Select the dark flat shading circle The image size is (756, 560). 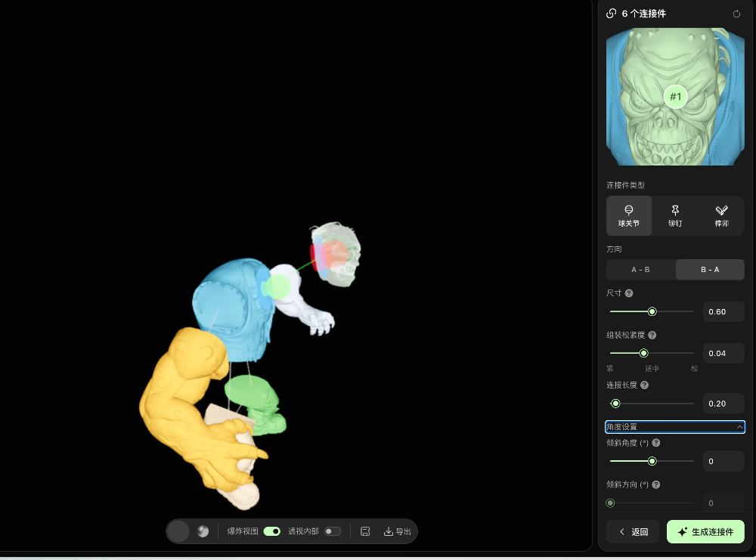click(x=178, y=531)
